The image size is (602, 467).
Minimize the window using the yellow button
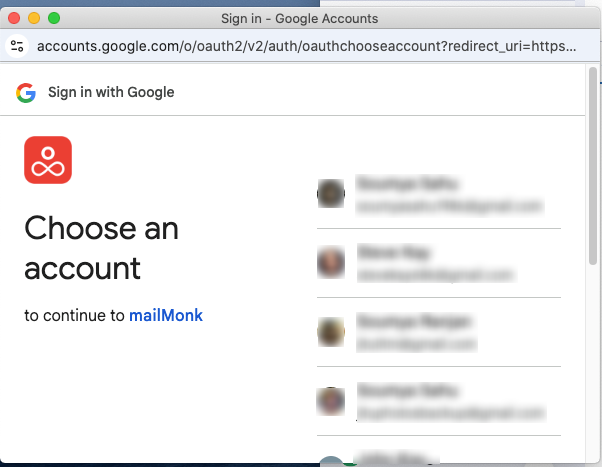34,18
